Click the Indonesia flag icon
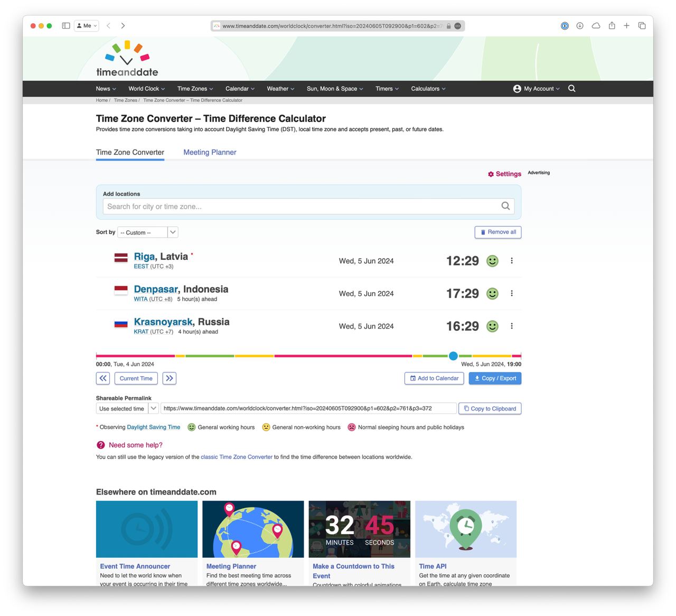 [x=121, y=291]
